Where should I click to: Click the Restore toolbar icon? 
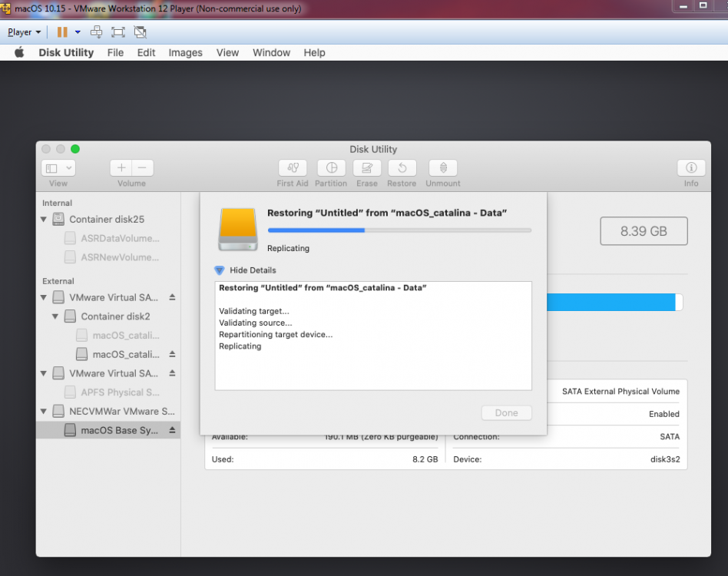pos(402,168)
